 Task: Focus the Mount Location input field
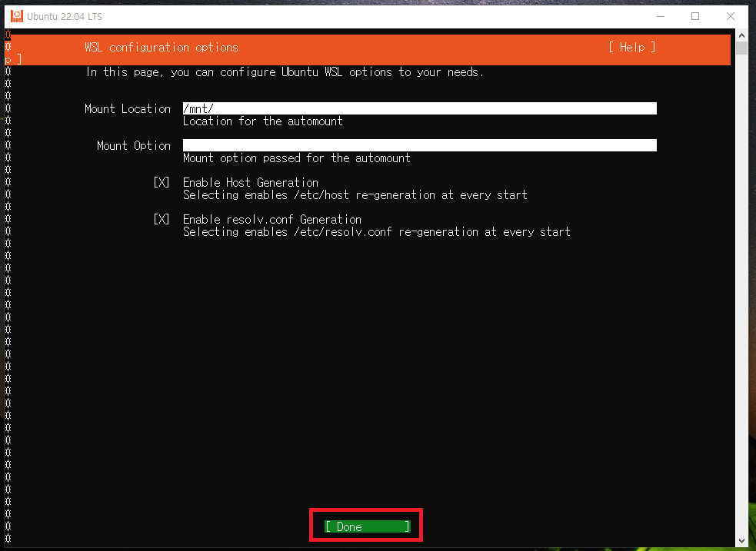[x=419, y=108]
